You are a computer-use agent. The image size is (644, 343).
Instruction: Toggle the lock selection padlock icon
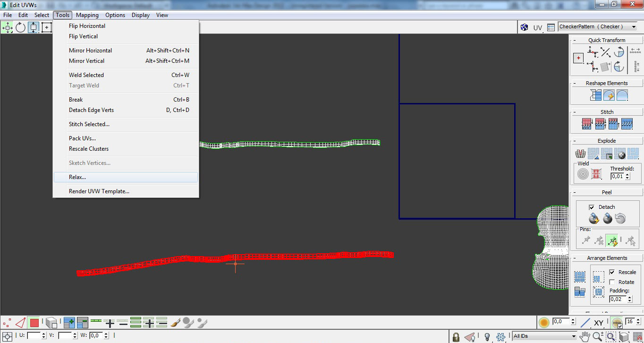(456, 337)
